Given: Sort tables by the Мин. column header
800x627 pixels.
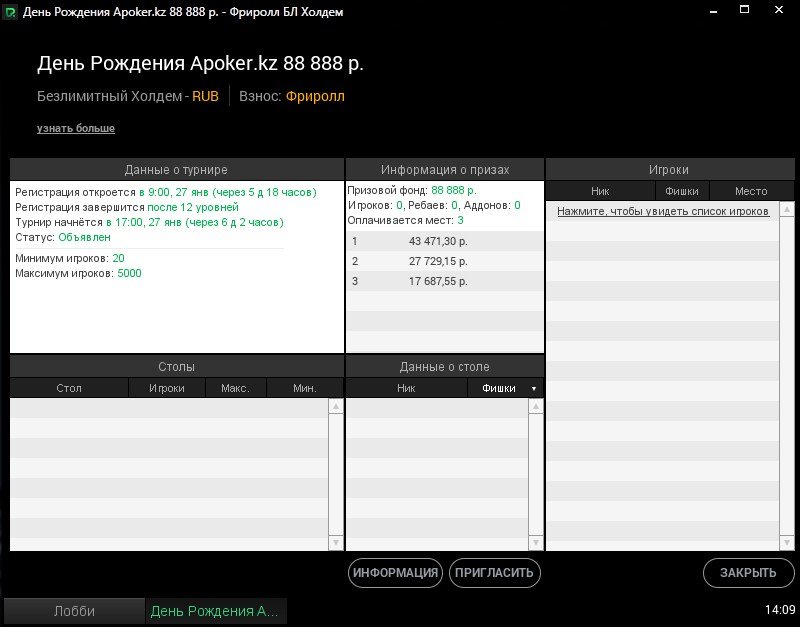Looking at the screenshot, I should pos(305,388).
